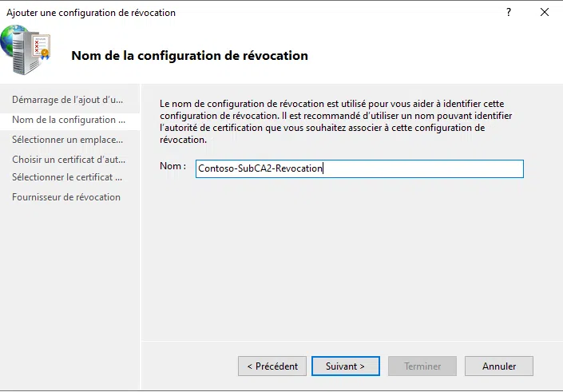Image resolution: width=563 pixels, height=392 pixels.
Task: Click the revocation name description paragraph
Action: (x=335, y=121)
